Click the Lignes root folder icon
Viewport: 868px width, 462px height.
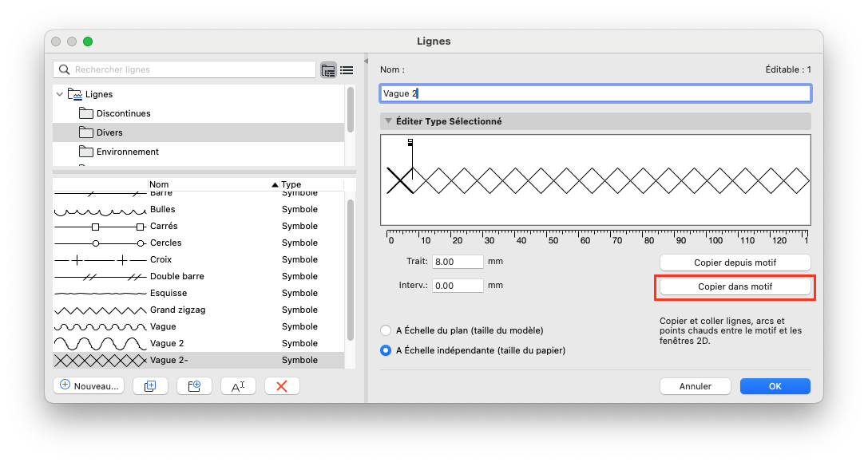pos(75,94)
